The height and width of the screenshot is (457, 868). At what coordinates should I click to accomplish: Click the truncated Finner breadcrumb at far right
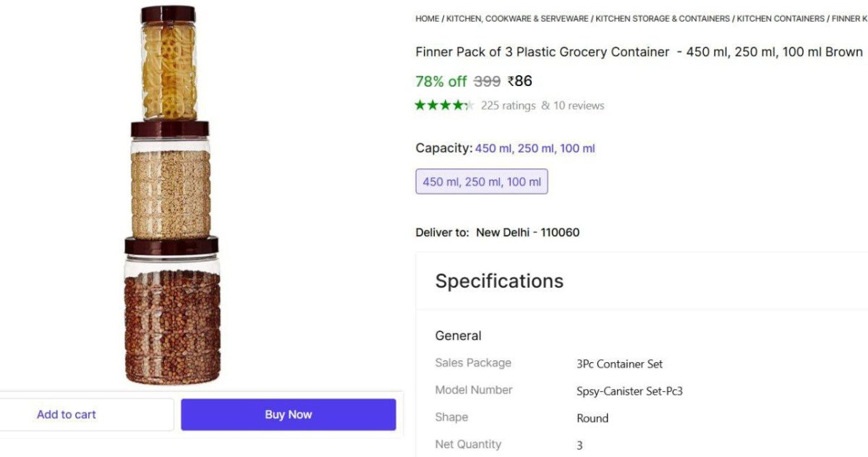pos(850,19)
